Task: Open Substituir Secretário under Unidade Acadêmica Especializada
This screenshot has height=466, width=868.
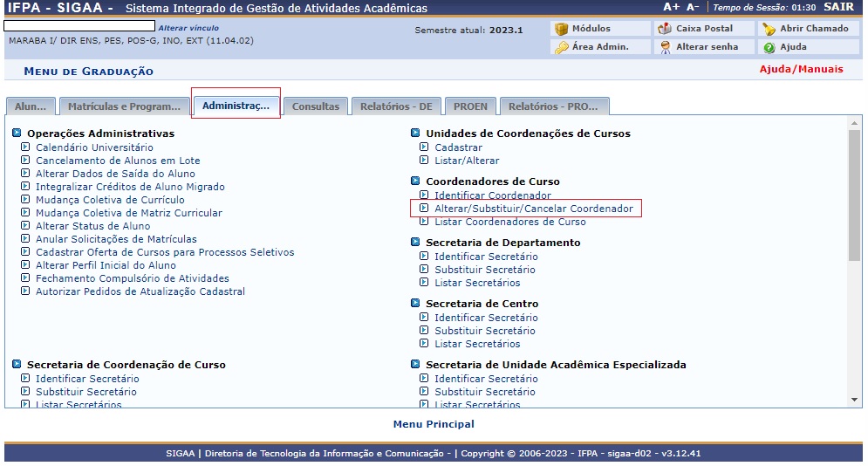Action: [485, 392]
